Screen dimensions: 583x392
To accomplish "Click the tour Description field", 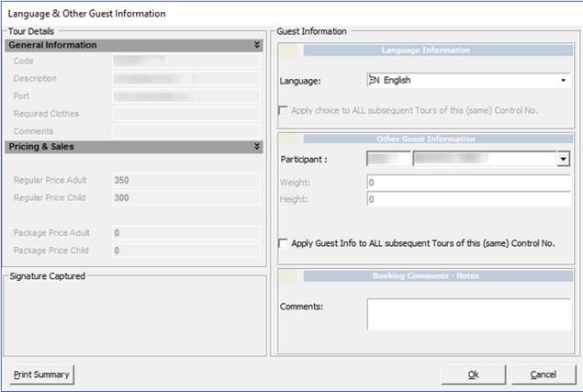I will click(x=185, y=78).
